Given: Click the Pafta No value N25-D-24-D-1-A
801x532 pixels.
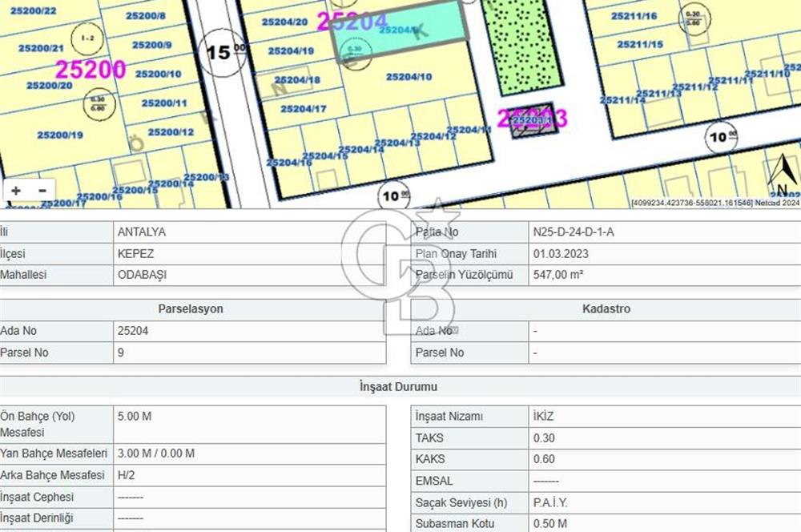Looking at the screenshot, I should pos(574,232).
